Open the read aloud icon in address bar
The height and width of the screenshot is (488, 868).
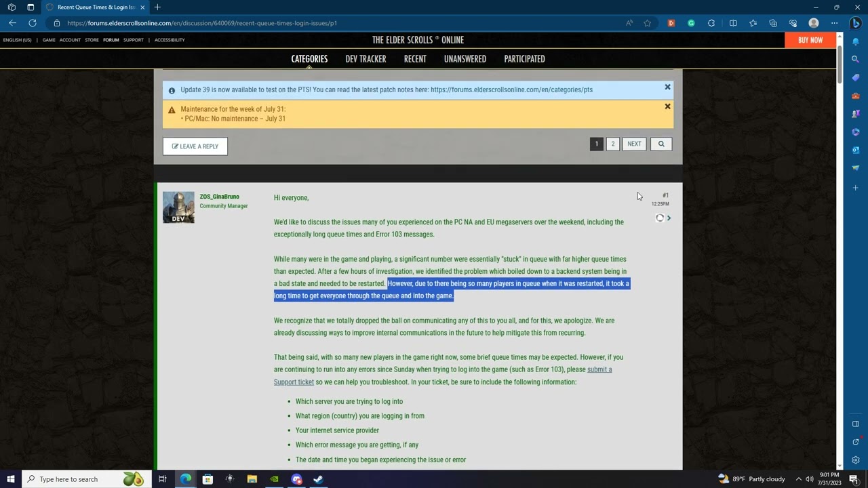(x=629, y=23)
